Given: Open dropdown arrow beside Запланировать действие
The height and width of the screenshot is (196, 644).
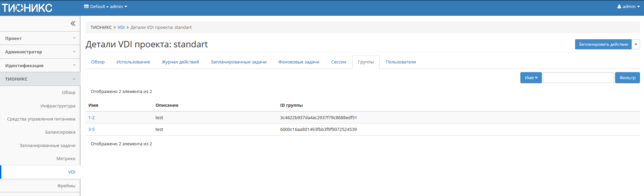Looking at the screenshot, I should (636, 44).
